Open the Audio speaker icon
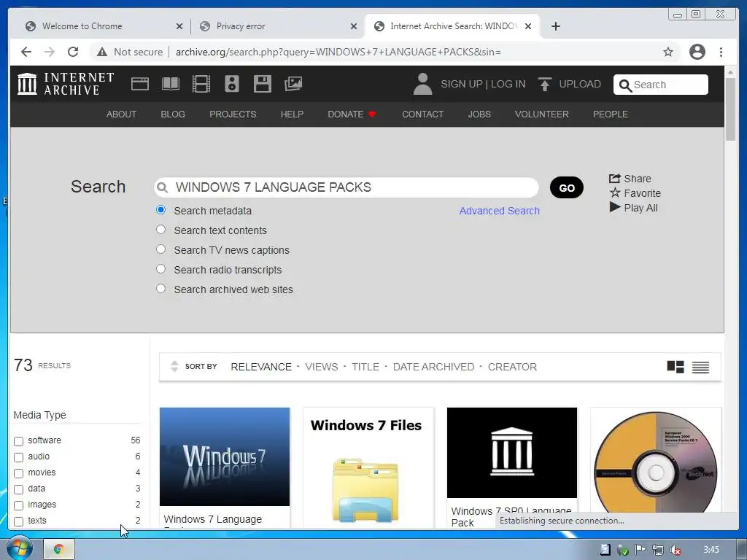The height and width of the screenshot is (560, 747). [x=231, y=84]
